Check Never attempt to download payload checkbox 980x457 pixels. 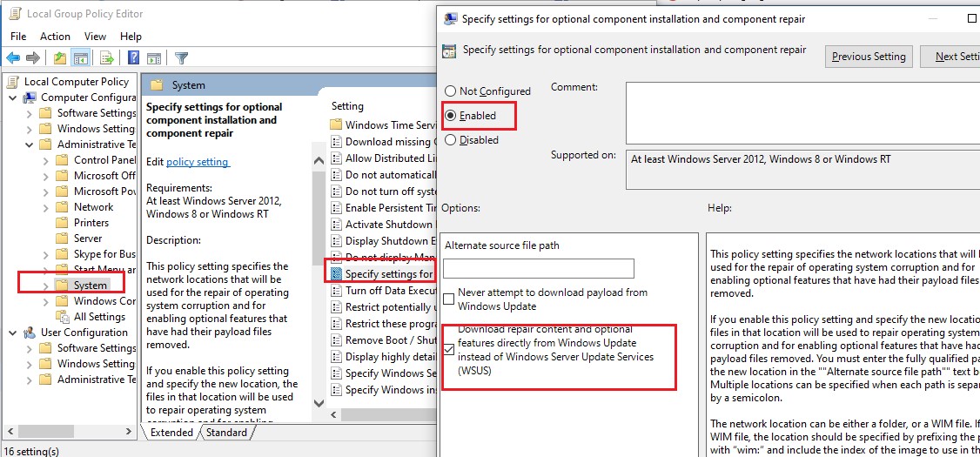coord(449,299)
